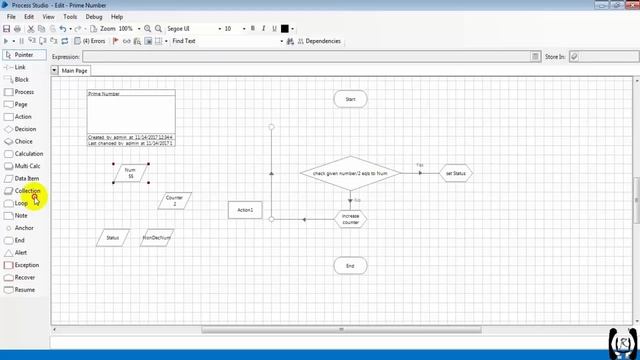Click in the Expression input field

coord(307,56)
